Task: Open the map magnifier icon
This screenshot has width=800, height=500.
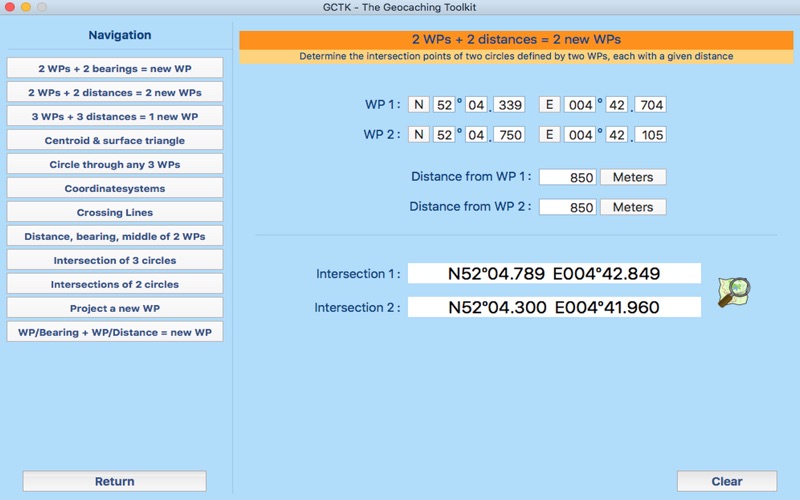Action: (x=734, y=292)
